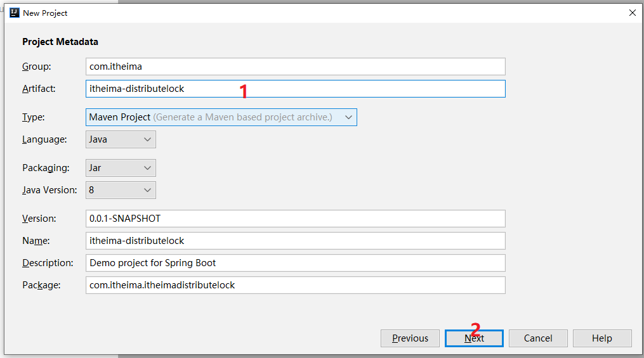Viewport: 644px width, 358px height.
Task: Go back with the Previous button
Action: tap(410, 338)
